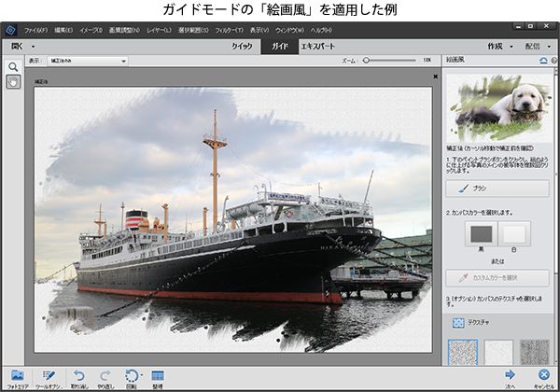Select the third gray texture thumbnail
This screenshot has width=560, height=392.
click(534, 352)
